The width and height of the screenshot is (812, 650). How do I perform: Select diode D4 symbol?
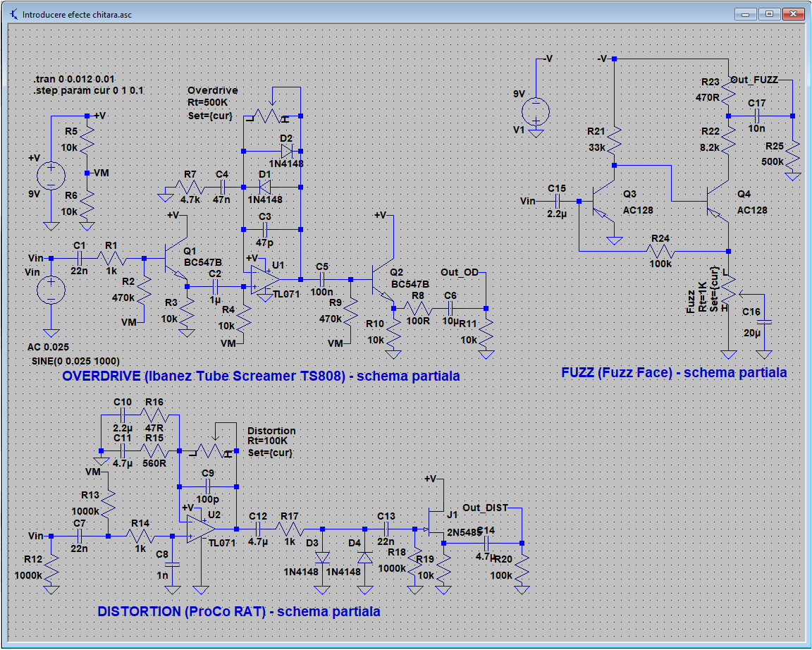[x=365, y=557]
